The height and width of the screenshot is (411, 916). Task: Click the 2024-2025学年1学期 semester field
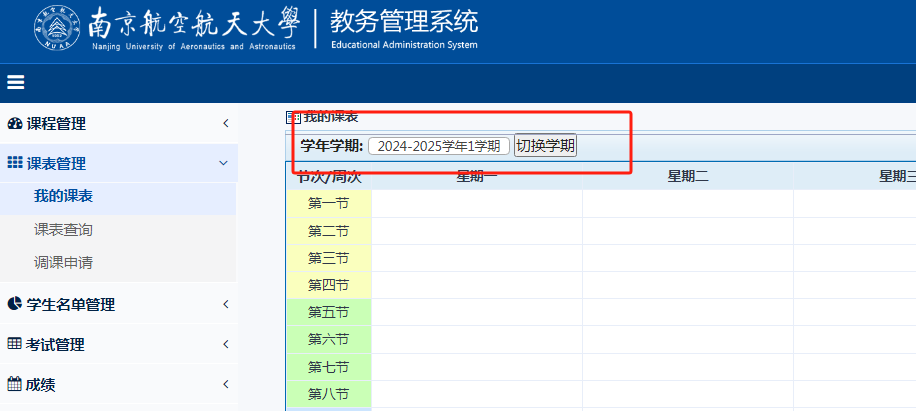[438, 146]
